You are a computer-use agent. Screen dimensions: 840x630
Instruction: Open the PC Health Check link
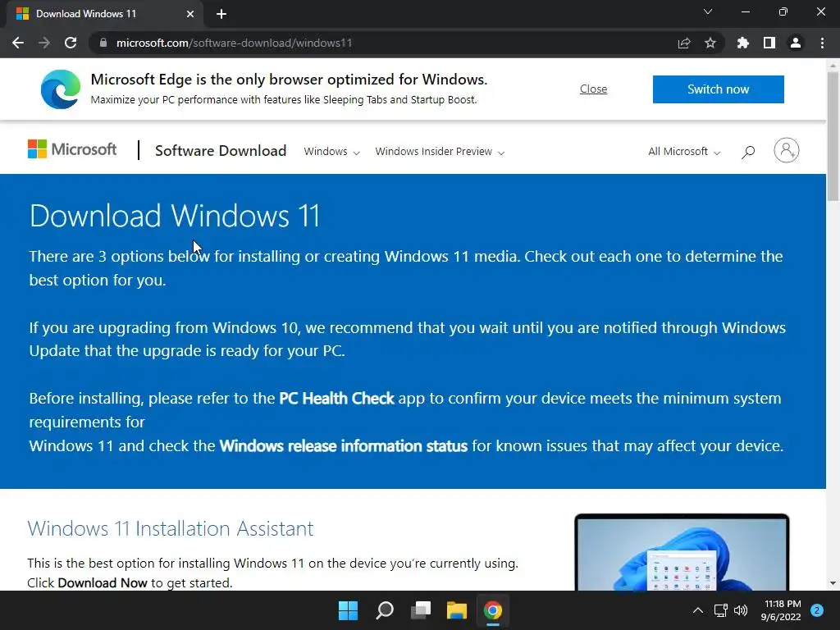pos(336,399)
